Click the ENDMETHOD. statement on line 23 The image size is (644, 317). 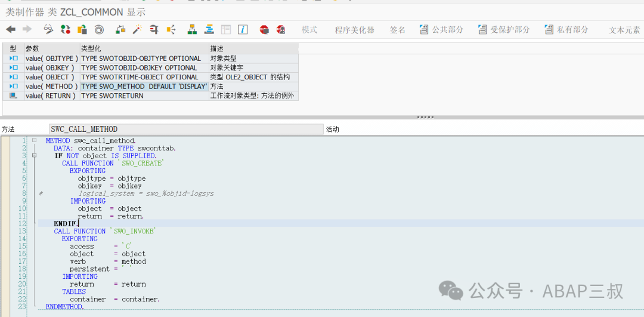65,307
